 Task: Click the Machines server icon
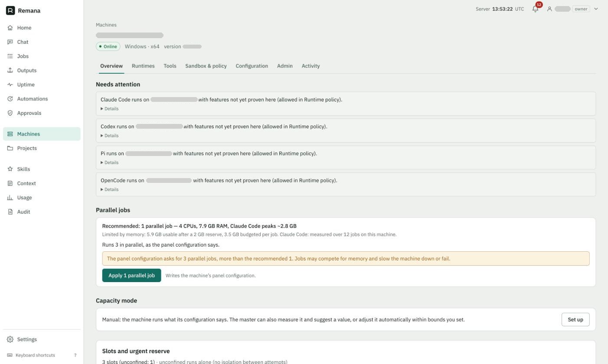tap(10, 134)
